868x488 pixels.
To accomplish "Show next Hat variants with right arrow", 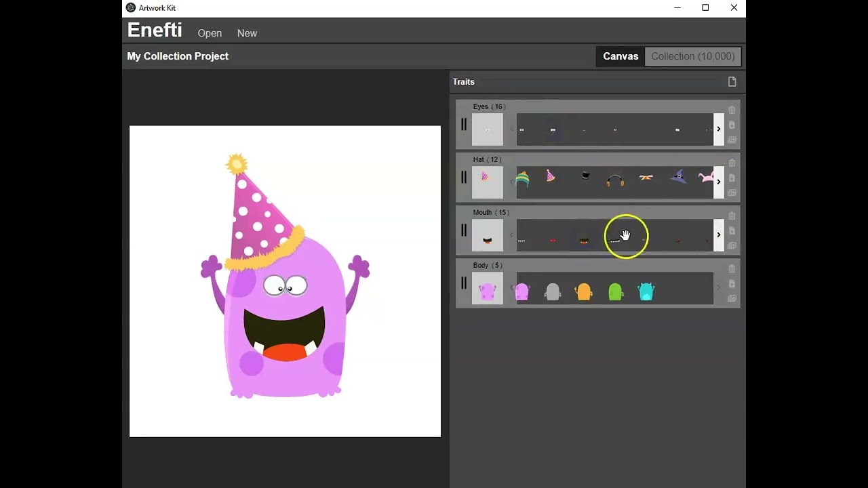I will tap(719, 182).
